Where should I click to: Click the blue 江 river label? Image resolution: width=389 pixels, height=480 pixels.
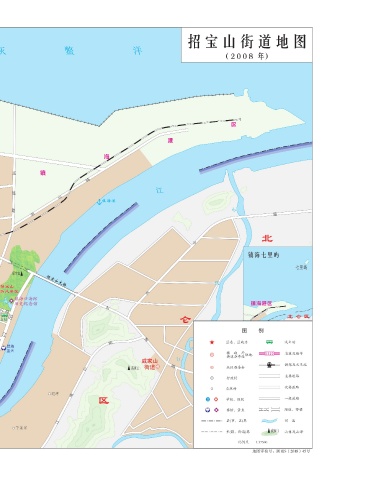[160, 190]
